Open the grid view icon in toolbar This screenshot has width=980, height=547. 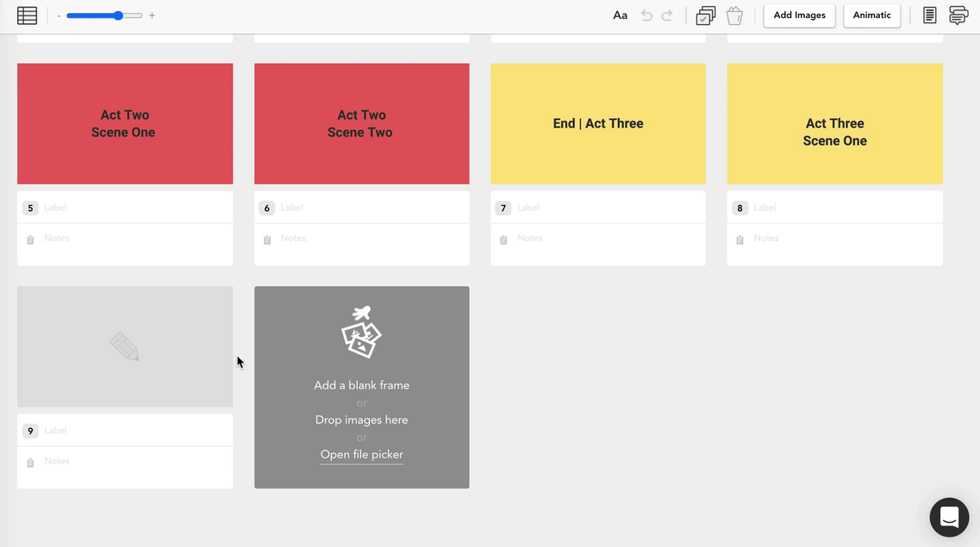(27, 16)
